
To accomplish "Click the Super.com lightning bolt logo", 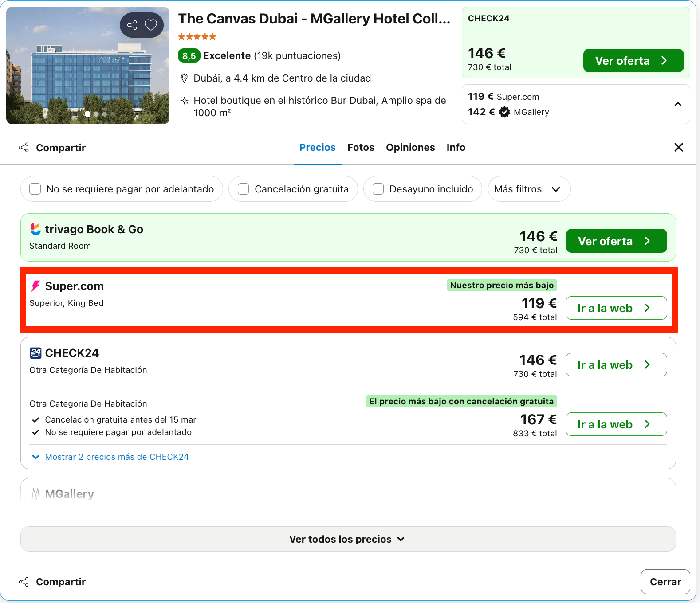I will tap(35, 286).
